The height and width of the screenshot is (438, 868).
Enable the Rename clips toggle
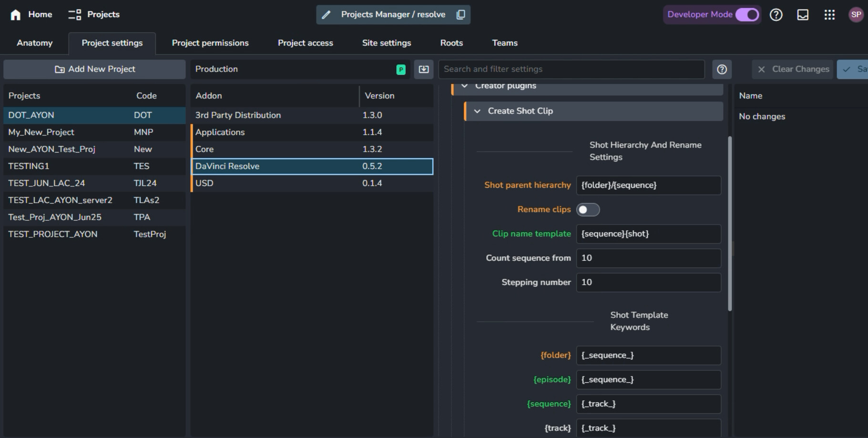click(x=588, y=210)
